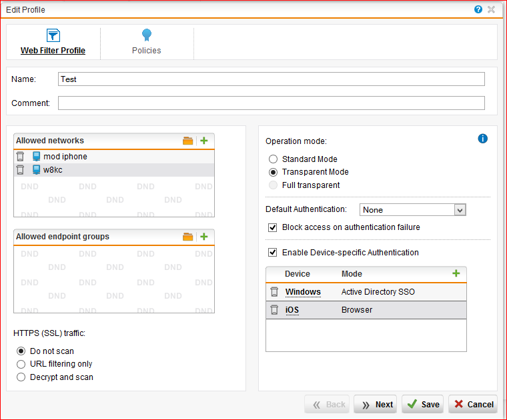Add new network with green plus
507x420 pixels.
204,141
